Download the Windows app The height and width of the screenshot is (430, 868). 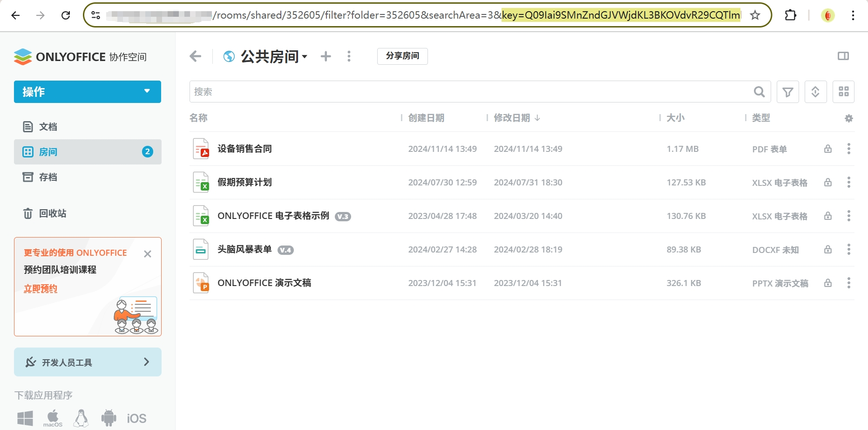tap(25, 418)
